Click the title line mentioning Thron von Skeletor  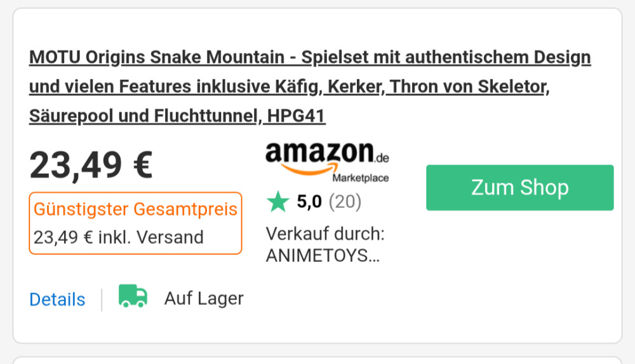[289, 86]
